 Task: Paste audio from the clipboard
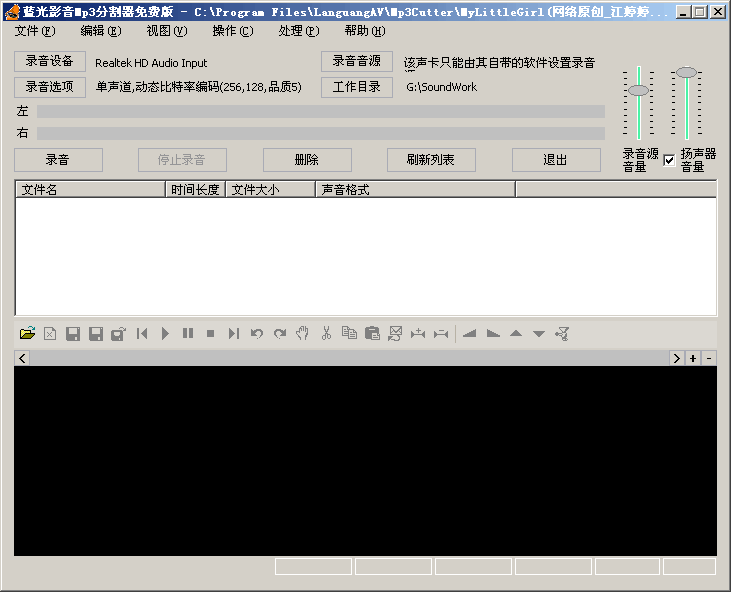pyautogui.click(x=372, y=333)
